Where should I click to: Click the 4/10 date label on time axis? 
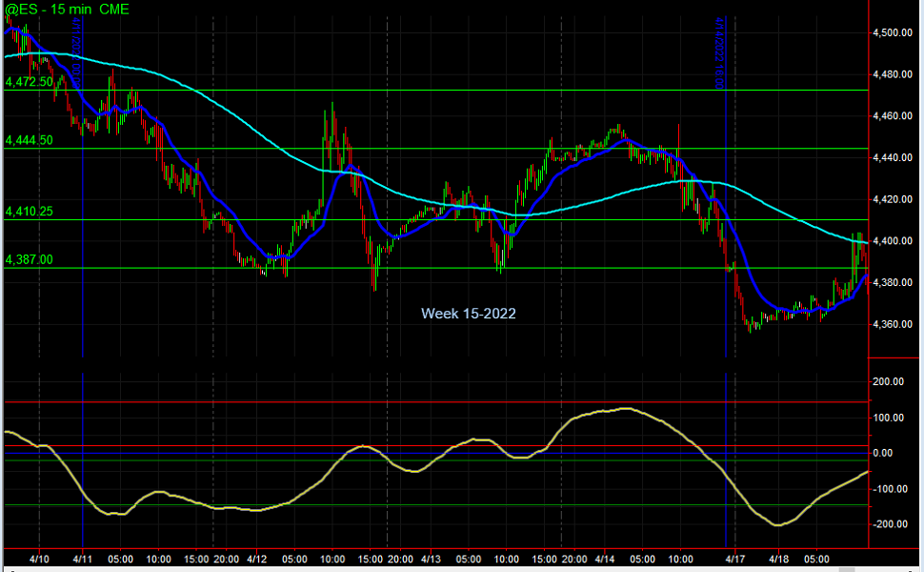tap(39, 559)
